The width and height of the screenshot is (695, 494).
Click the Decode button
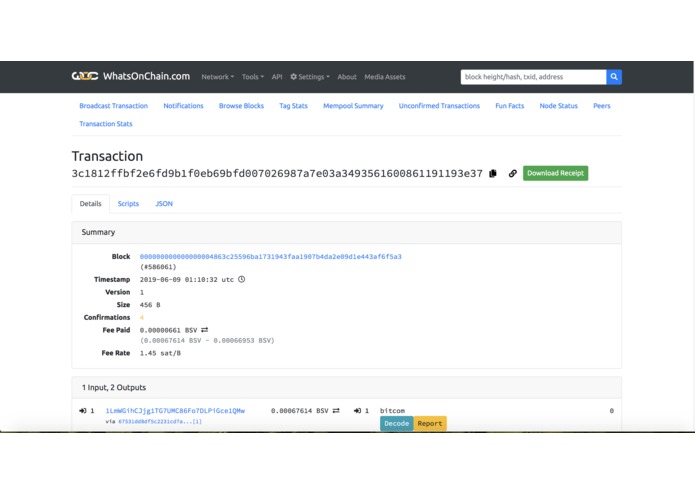tap(396, 423)
